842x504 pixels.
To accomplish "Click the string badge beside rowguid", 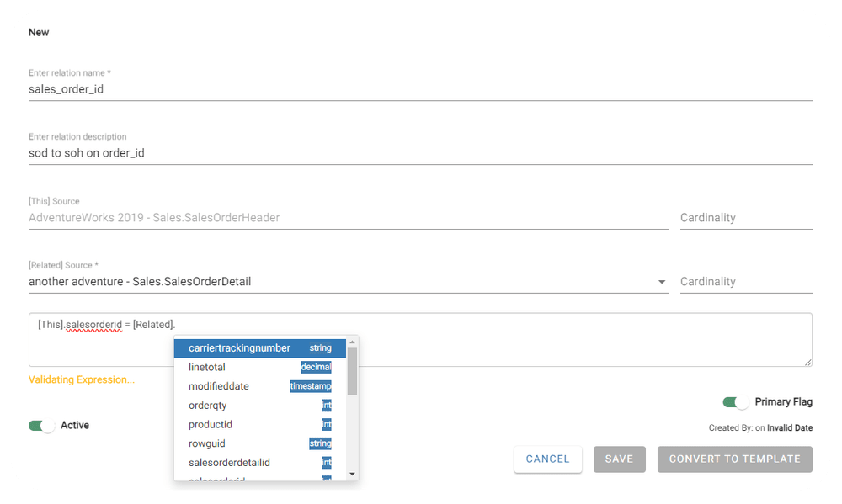I will click(x=321, y=443).
